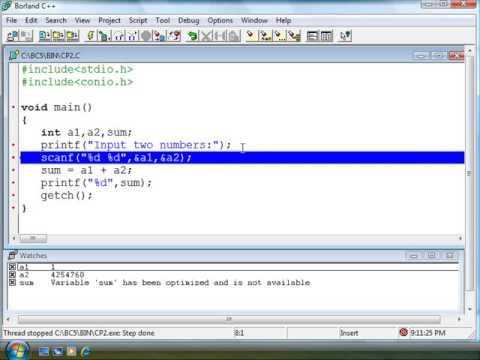Toggle the checkbox for watch a2
The height and width of the screenshot is (360, 480).
click(12, 275)
